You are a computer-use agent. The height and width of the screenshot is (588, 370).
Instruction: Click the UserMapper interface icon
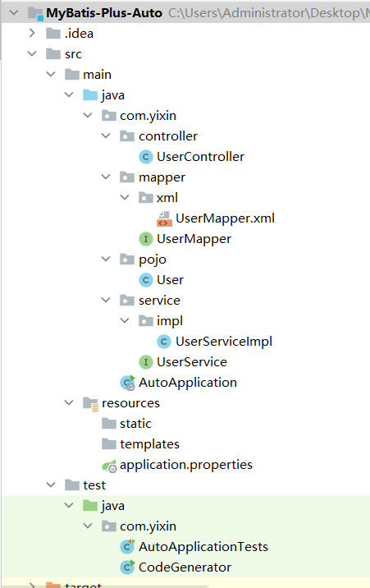tap(146, 239)
